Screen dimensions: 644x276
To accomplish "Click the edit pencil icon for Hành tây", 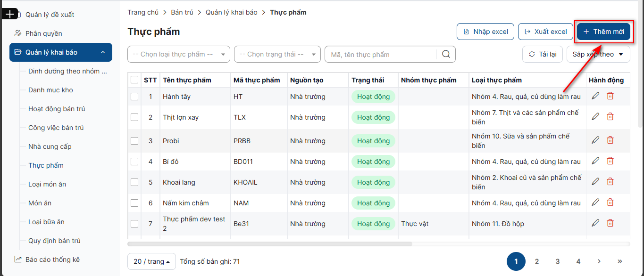I will point(595,96).
